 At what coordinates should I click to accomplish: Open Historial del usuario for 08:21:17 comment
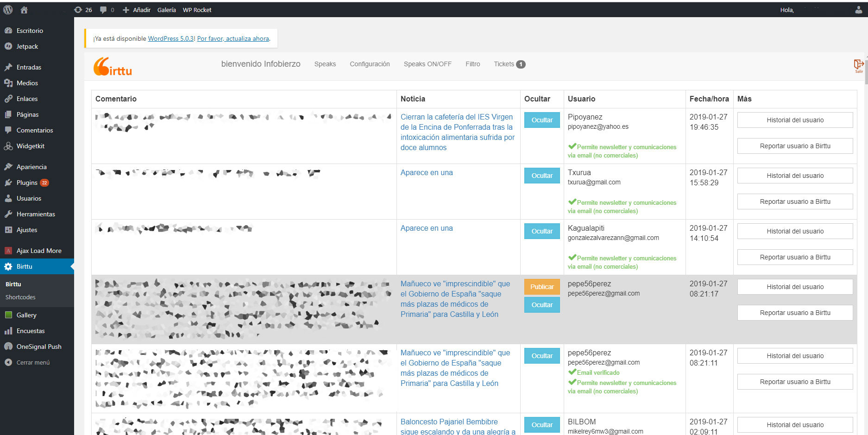[x=795, y=287]
